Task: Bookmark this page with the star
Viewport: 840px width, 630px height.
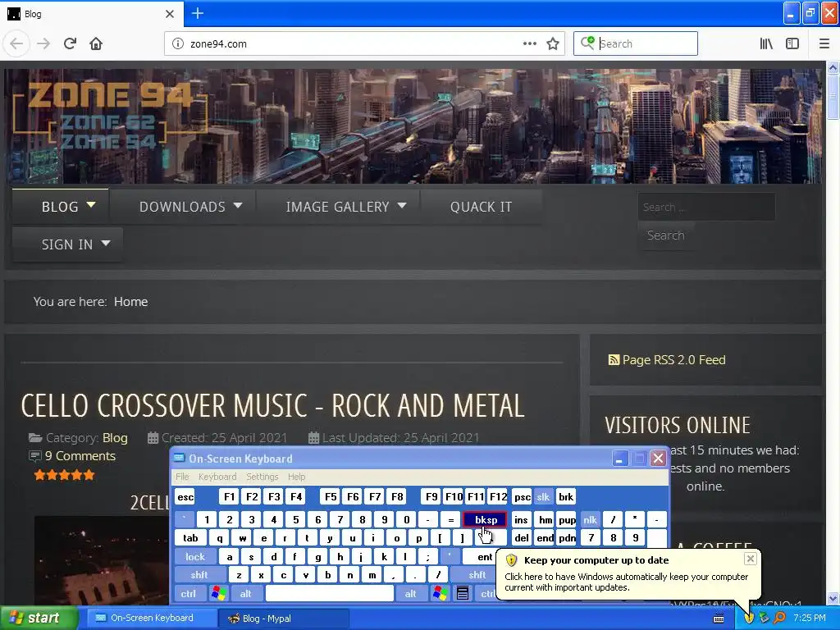Action: coord(552,43)
